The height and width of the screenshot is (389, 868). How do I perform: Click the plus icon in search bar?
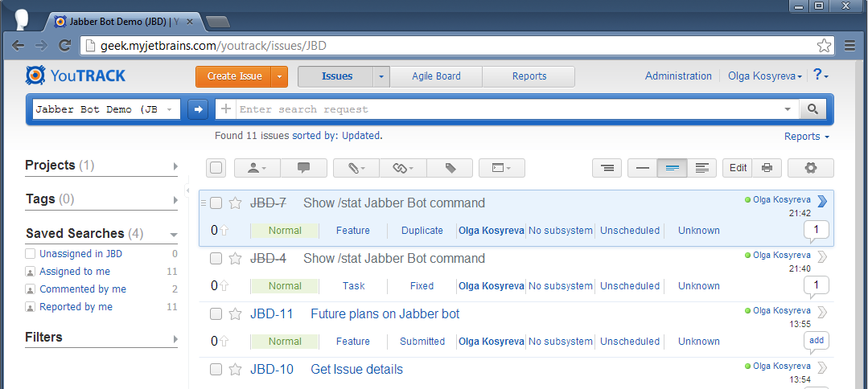click(x=226, y=109)
